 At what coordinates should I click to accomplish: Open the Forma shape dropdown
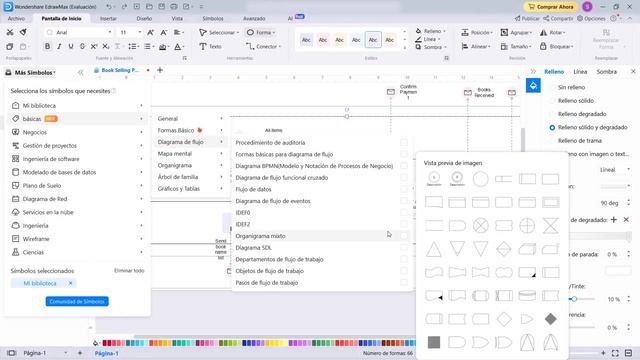(x=261, y=32)
